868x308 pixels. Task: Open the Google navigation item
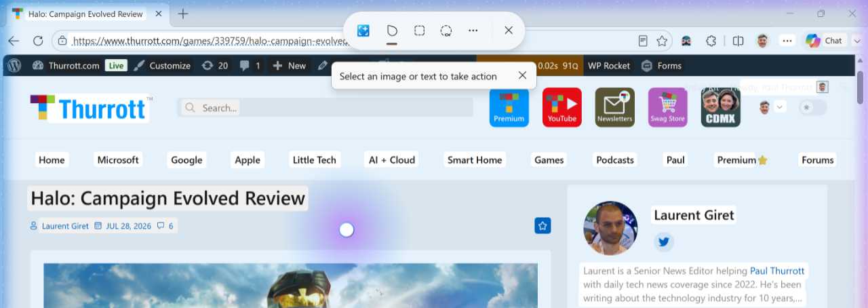(186, 159)
